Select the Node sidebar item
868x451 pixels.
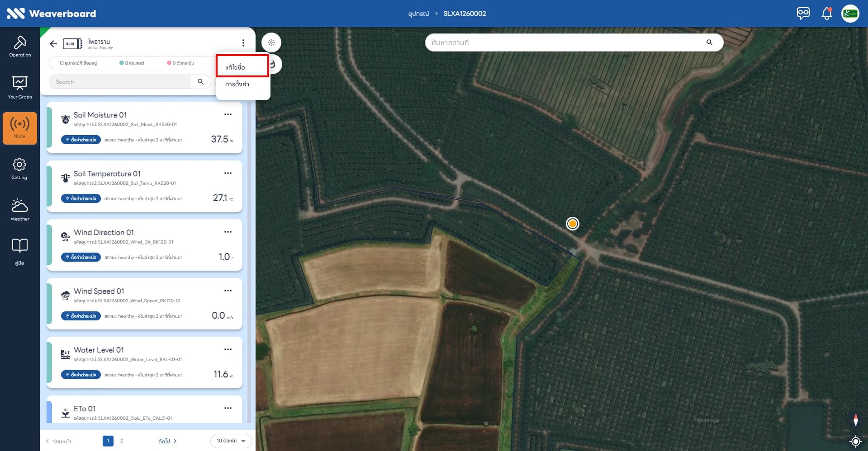20,128
